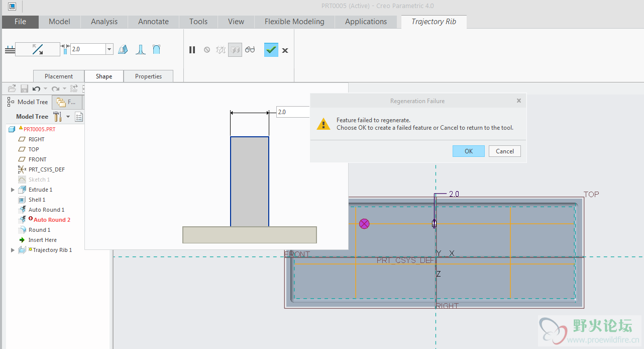Toggle round on exposed edges icon
The height and width of the screenshot is (349, 644).
point(157,49)
